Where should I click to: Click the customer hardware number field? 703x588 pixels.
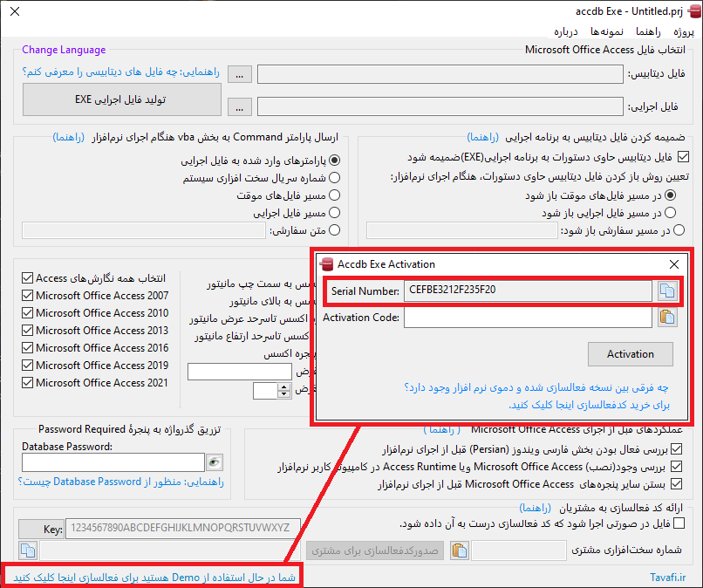pos(519,550)
